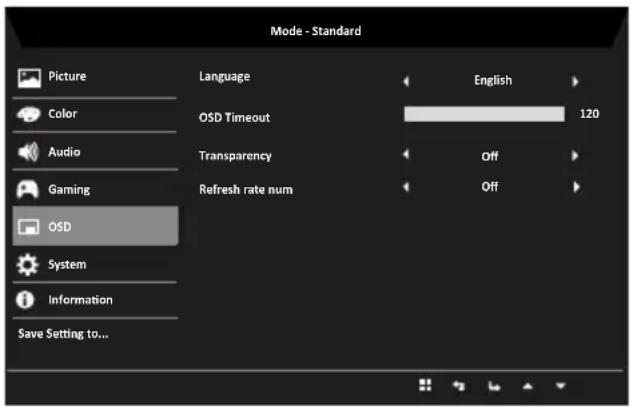Image resolution: width=632 pixels, height=407 pixels.
Task: Open the Picture menu
Action: (x=95, y=77)
